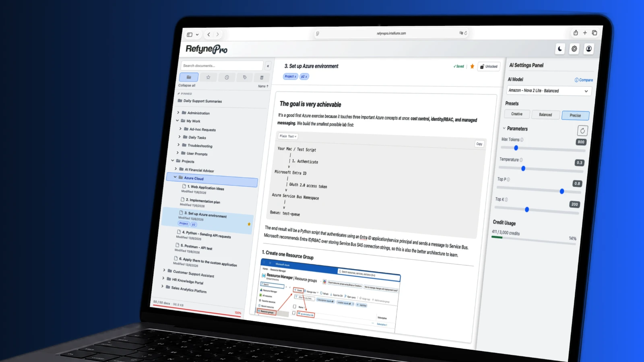Expand the Ad-hoc Requests folder
The height and width of the screenshot is (362, 644).
pos(180,129)
